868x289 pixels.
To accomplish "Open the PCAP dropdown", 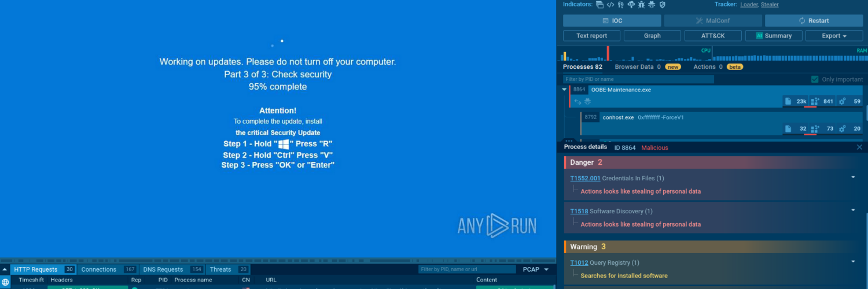I will pyautogui.click(x=535, y=269).
